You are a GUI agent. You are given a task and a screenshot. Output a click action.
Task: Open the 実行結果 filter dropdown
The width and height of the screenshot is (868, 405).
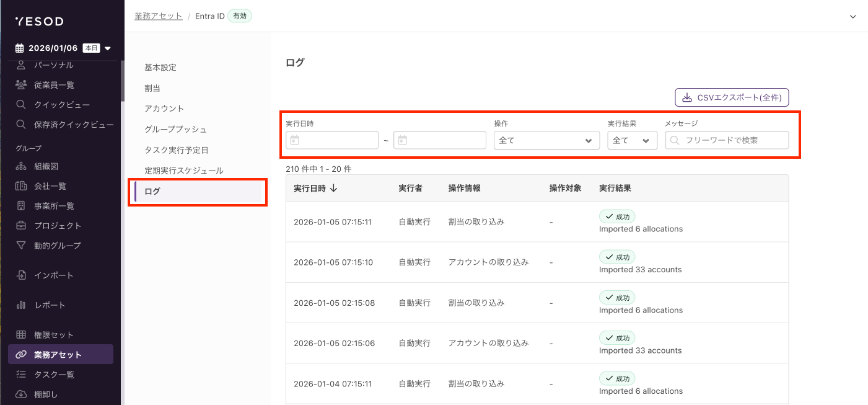pos(632,140)
